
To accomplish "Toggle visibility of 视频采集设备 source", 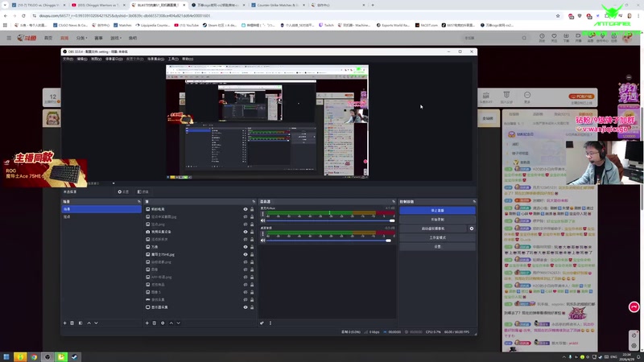I will (x=246, y=232).
